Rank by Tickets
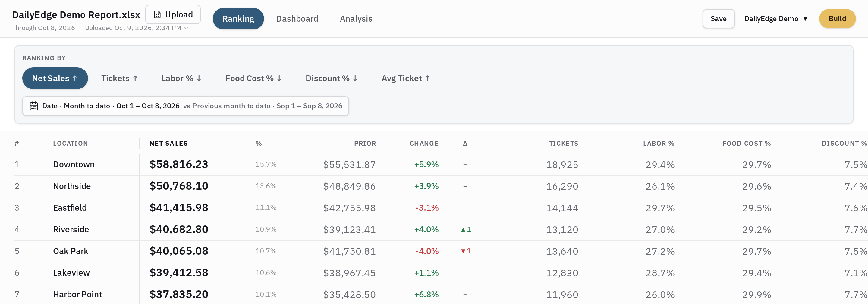Screen dimensions: 868x304 click(x=119, y=78)
